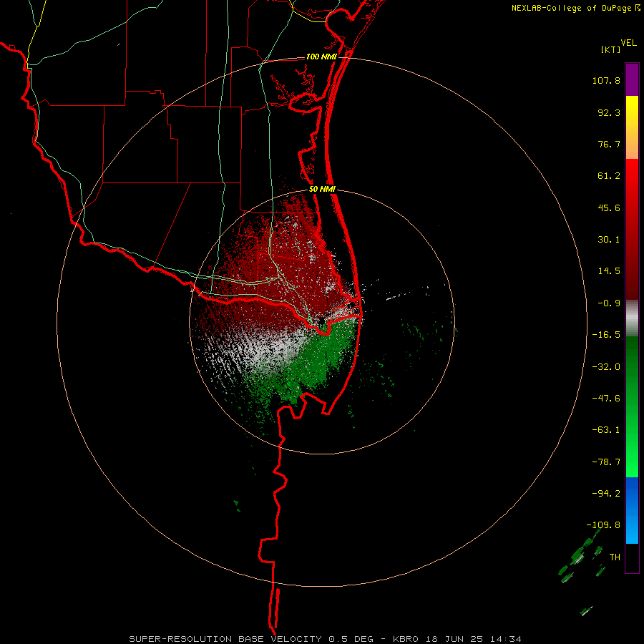Image resolution: width=644 pixels, height=644 pixels.
Task: Select the 92.3 value on velocity scale
Action: 609,112
